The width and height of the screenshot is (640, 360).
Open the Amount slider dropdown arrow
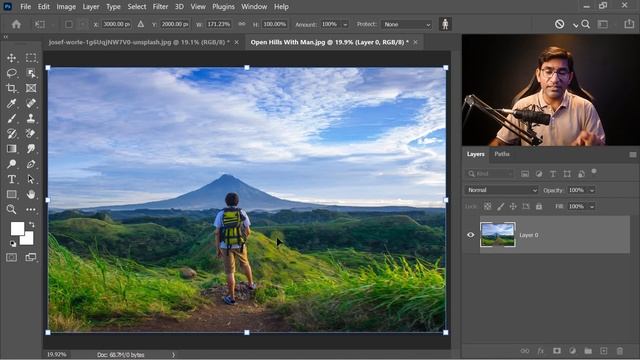[345, 25]
